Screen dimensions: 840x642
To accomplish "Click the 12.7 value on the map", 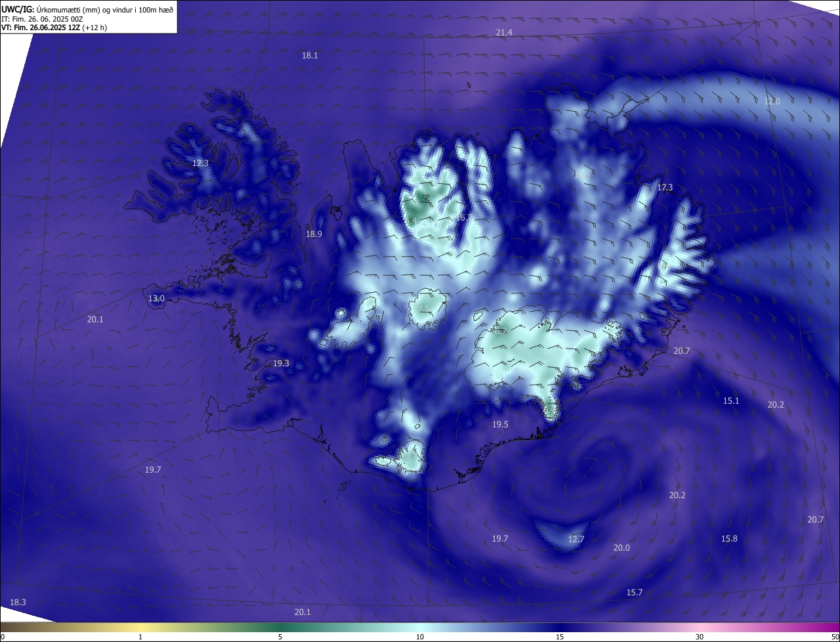I will pos(576,540).
